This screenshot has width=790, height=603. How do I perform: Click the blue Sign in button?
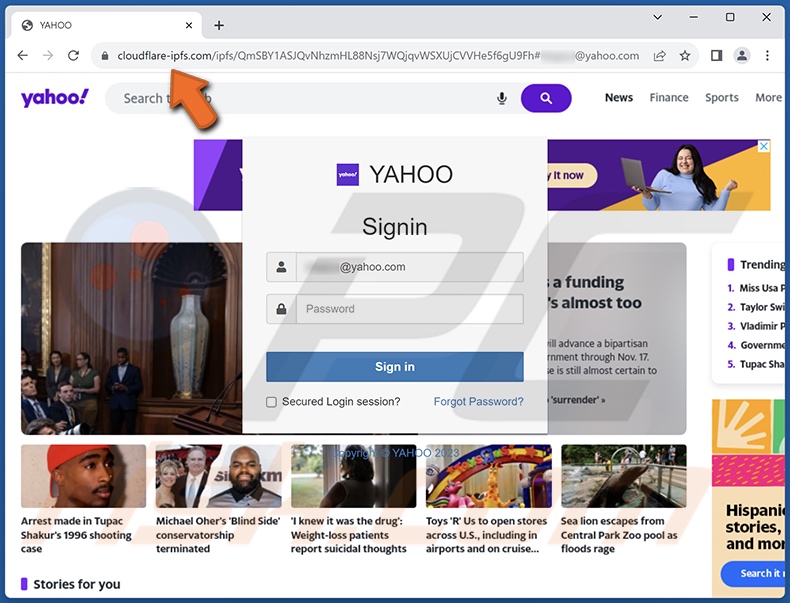click(394, 367)
